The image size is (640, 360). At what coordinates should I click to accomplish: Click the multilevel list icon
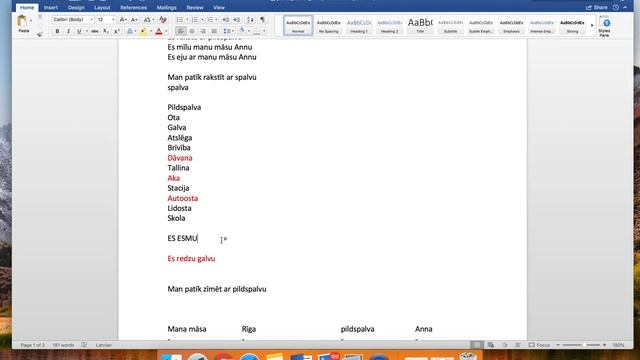click(210, 20)
